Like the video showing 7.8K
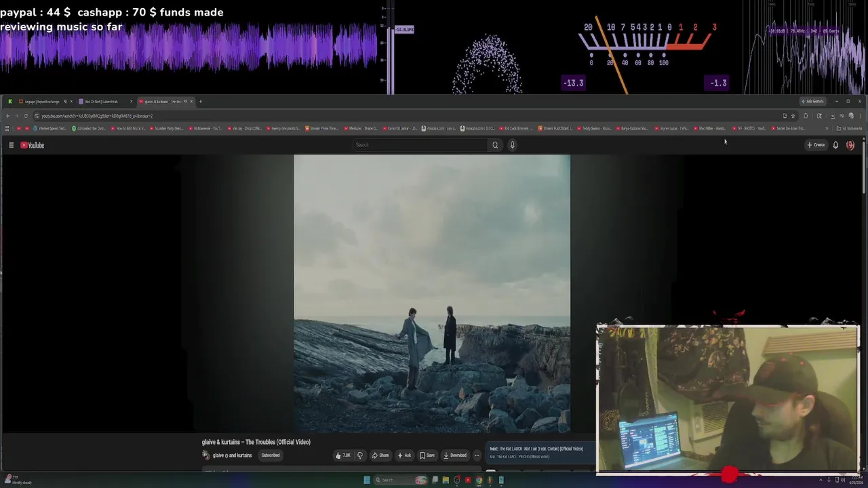The height and width of the screenshot is (488, 868). (x=342, y=455)
